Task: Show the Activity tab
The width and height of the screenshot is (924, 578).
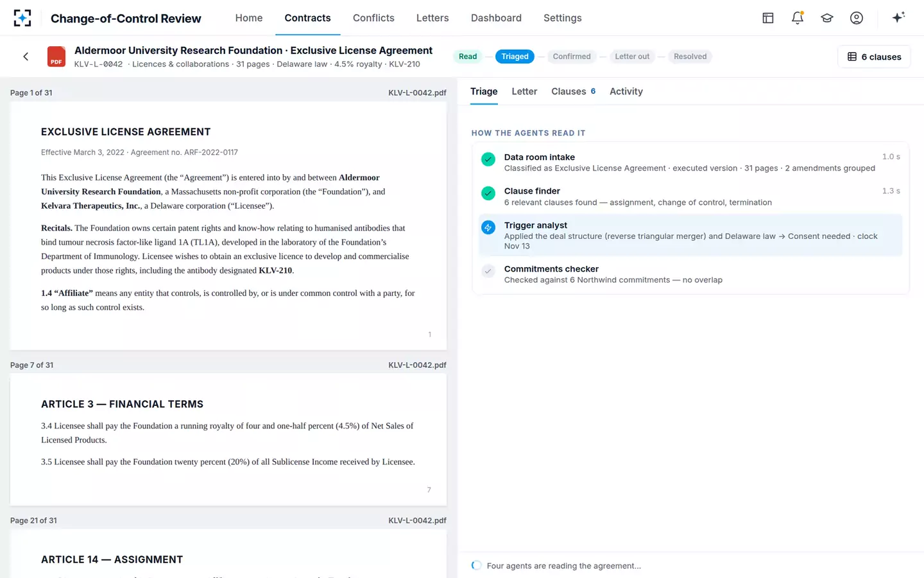Action: click(626, 91)
